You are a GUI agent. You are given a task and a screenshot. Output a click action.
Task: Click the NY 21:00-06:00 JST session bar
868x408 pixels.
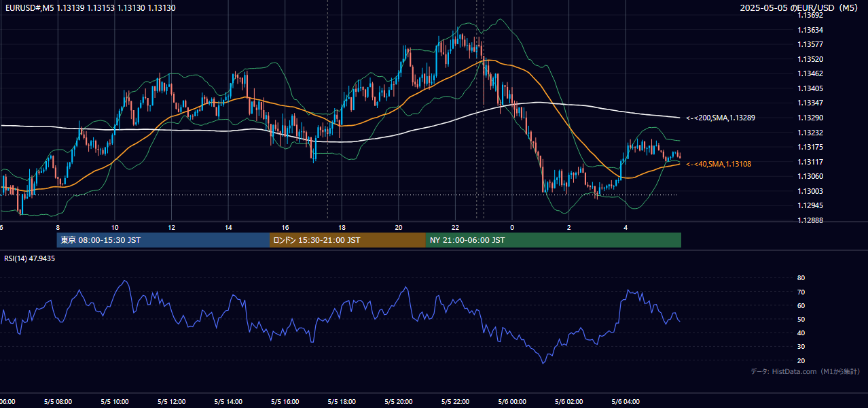coord(554,240)
